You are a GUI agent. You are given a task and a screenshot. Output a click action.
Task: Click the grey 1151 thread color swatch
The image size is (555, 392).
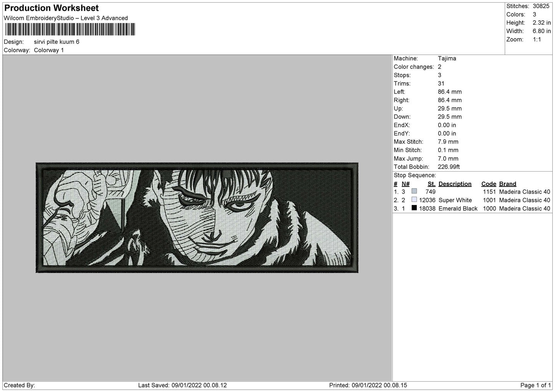(414, 191)
